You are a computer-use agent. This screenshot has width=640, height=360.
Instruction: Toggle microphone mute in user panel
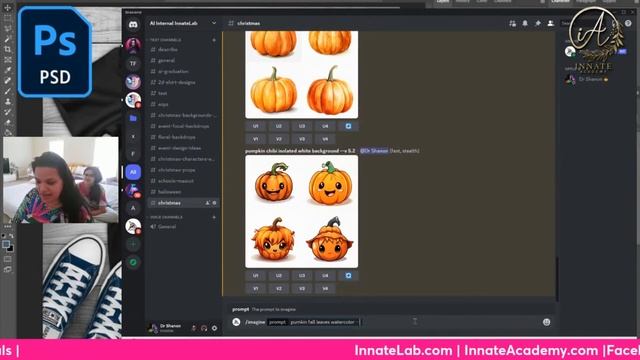pos(194,328)
